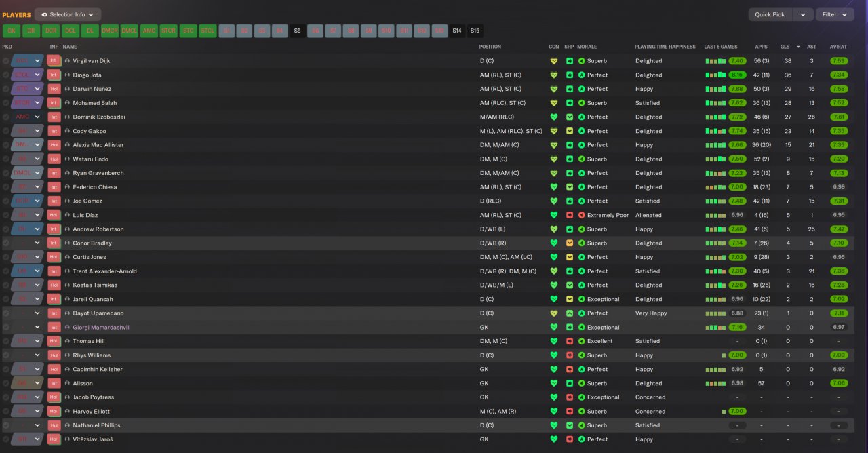Toggle the picked circle for Conor Bradley
Viewport: 868px width, 453px height.
pos(6,243)
